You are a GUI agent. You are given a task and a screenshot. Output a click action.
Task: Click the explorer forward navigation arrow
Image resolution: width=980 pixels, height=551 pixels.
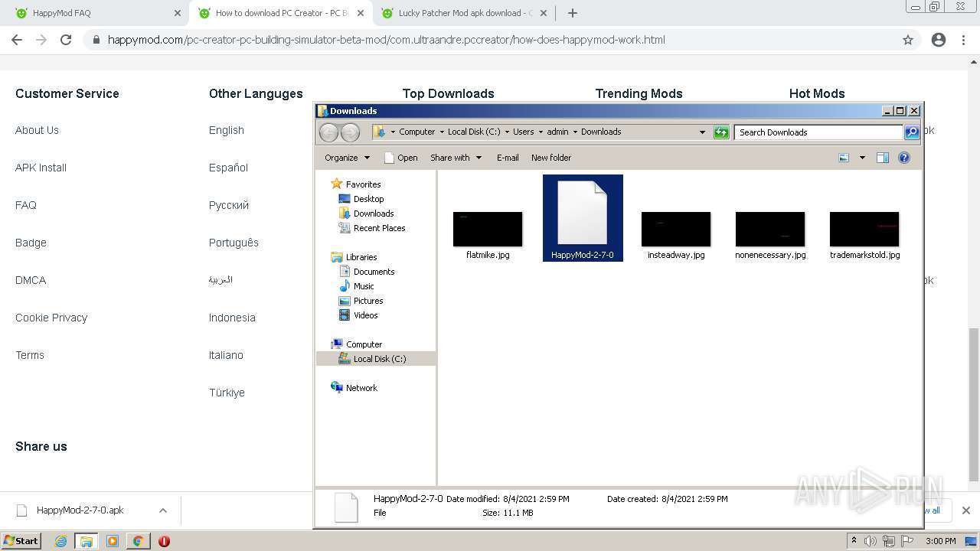pyautogui.click(x=350, y=132)
